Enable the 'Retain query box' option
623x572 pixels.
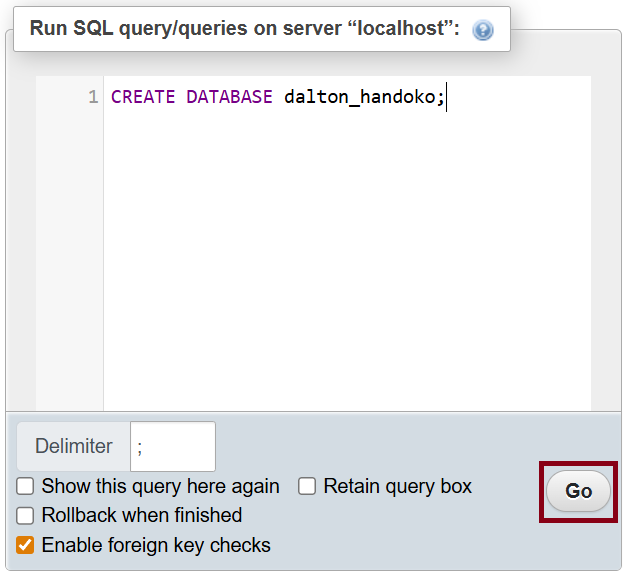(x=307, y=486)
